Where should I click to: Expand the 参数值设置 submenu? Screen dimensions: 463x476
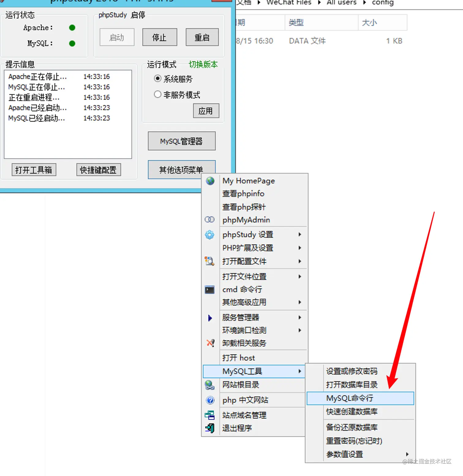coord(407,454)
